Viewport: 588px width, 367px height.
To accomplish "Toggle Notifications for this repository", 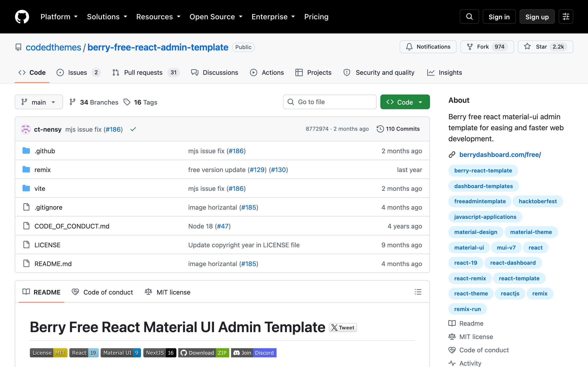I will click(x=428, y=47).
